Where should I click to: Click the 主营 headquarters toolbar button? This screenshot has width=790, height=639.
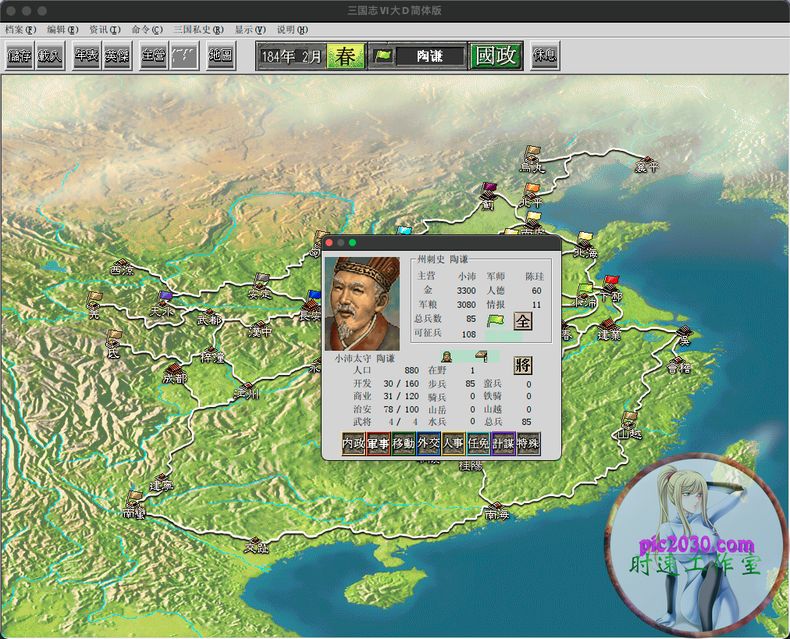[153, 55]
